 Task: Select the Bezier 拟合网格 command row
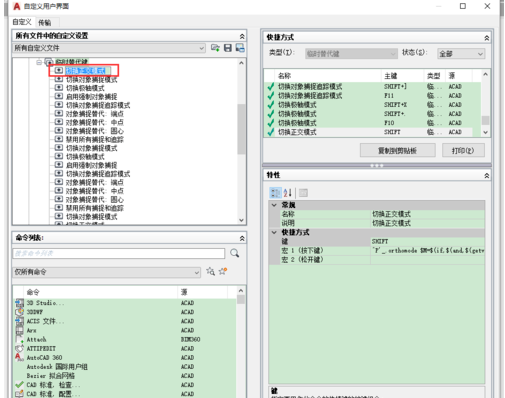click(124, 376)
